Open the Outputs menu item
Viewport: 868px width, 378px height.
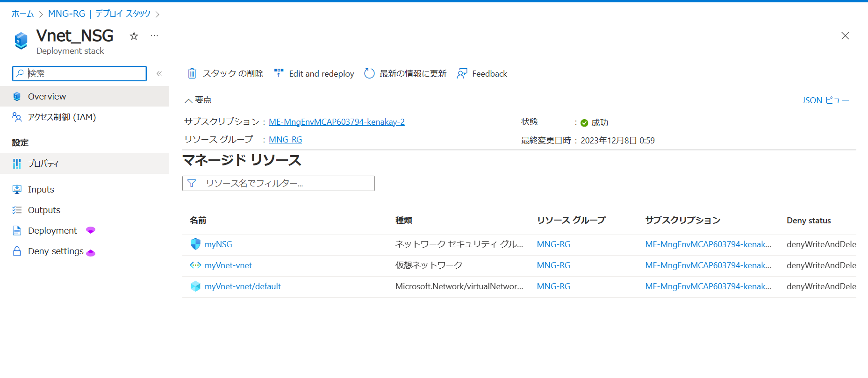[85, 210]
